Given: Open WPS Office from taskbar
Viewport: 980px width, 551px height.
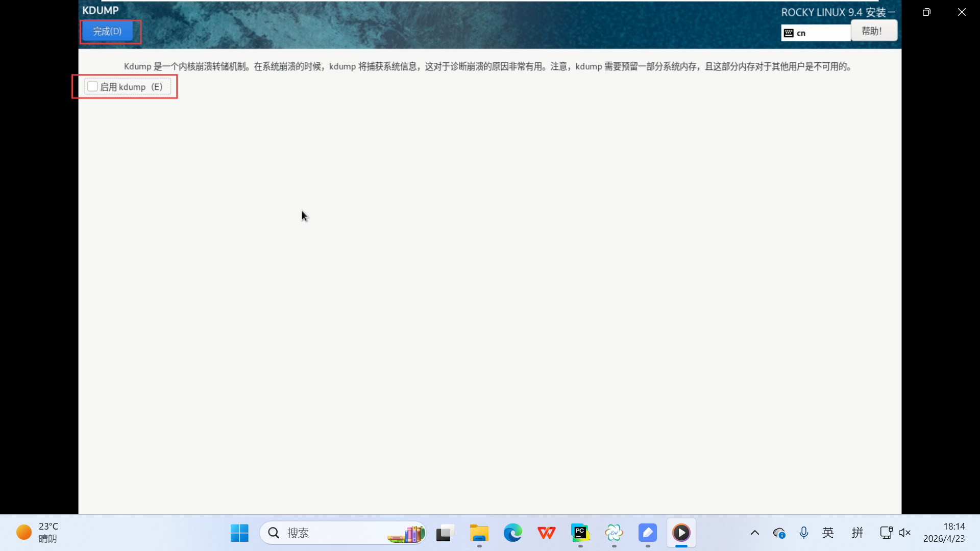Looking at the screenshot, I should pyautogui.click(x=546, y=533).
